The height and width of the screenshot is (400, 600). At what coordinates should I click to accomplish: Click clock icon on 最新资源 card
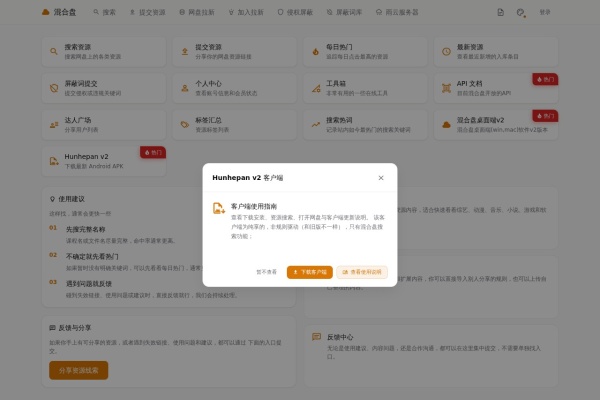pyautogui.click(x=446, y=51)
